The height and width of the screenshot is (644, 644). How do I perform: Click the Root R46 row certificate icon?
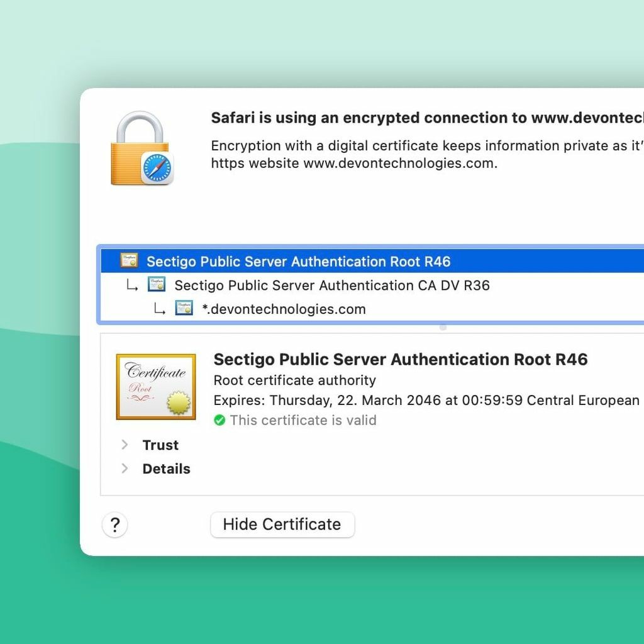129,261
